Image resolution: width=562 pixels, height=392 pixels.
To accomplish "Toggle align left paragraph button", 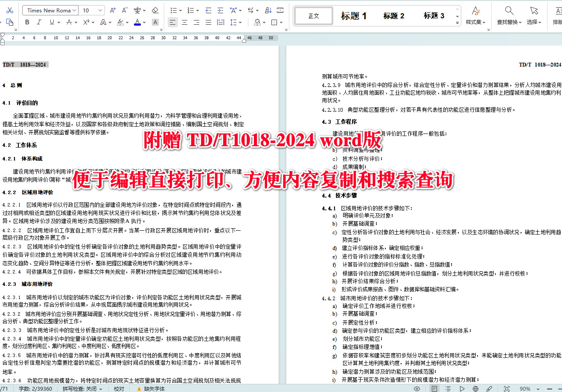I will (x=173, y=22).
